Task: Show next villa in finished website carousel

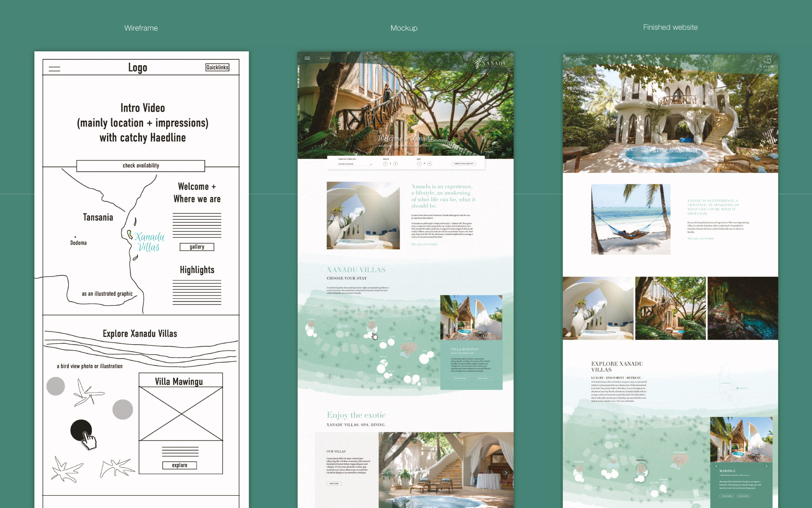Action: pyautogui.click(x=766, y=466)
